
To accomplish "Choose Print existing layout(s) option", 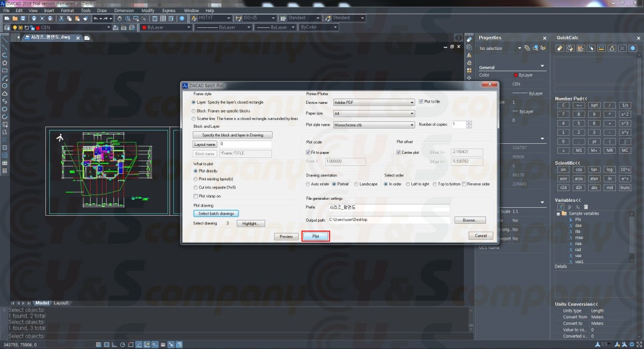I will click(195, 179).
